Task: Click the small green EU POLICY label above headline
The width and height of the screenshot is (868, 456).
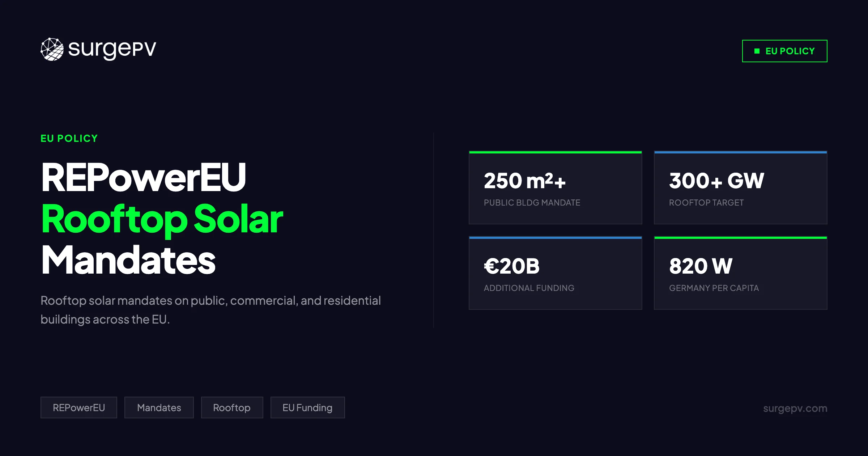Action: (x=69, y=138)
